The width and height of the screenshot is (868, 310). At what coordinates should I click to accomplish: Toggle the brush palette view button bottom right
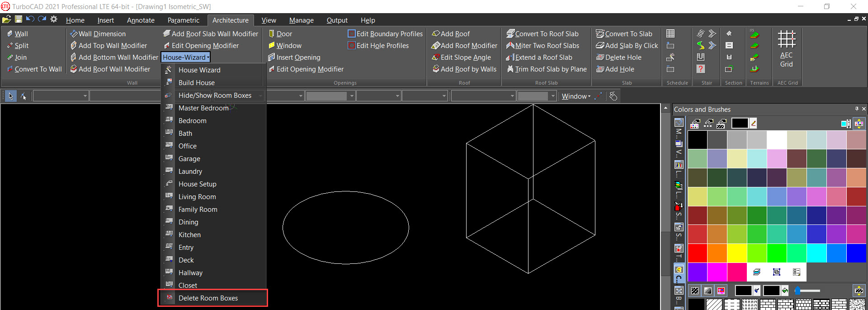coord(859,291)
